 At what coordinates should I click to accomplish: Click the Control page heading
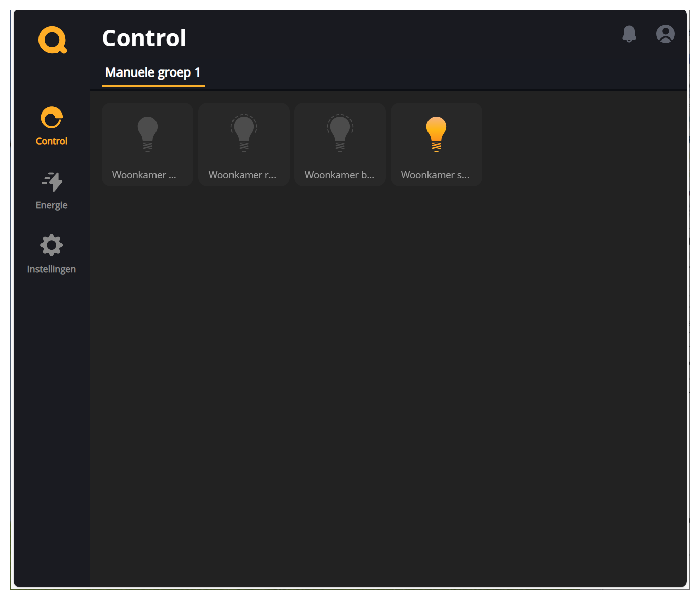pyautogui.click(x=144, y=38)
